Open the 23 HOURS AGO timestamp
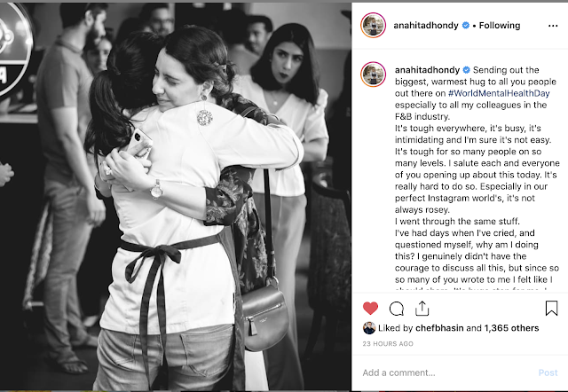The width and height of the screenshot is (568, 392). [388, 343]
